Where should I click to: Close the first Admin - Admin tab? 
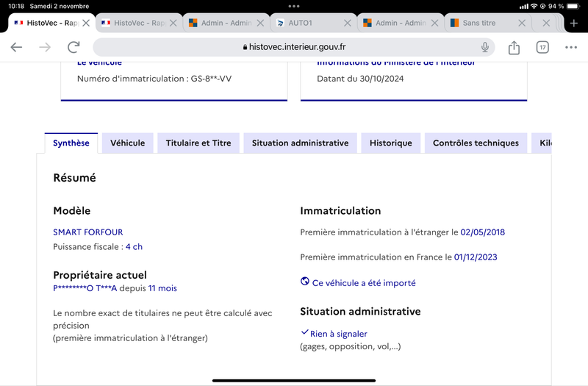[x=260, y=24]
